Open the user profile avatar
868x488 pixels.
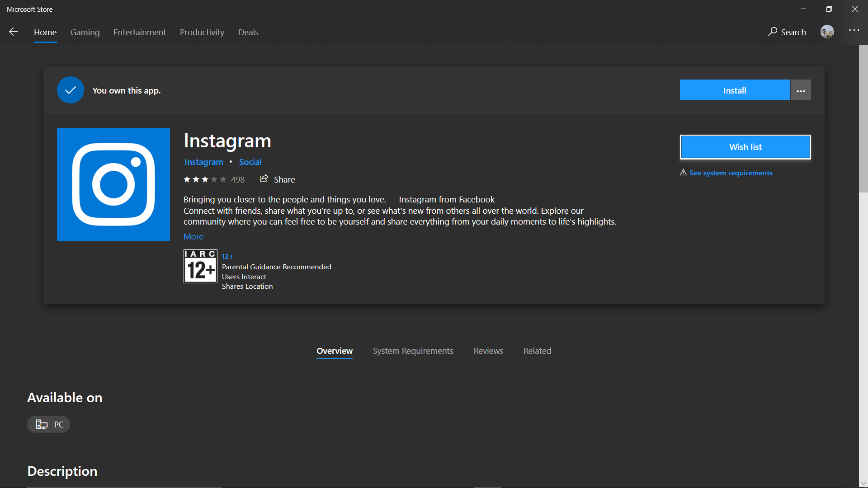pyautogui.click(x=827, y=32)
